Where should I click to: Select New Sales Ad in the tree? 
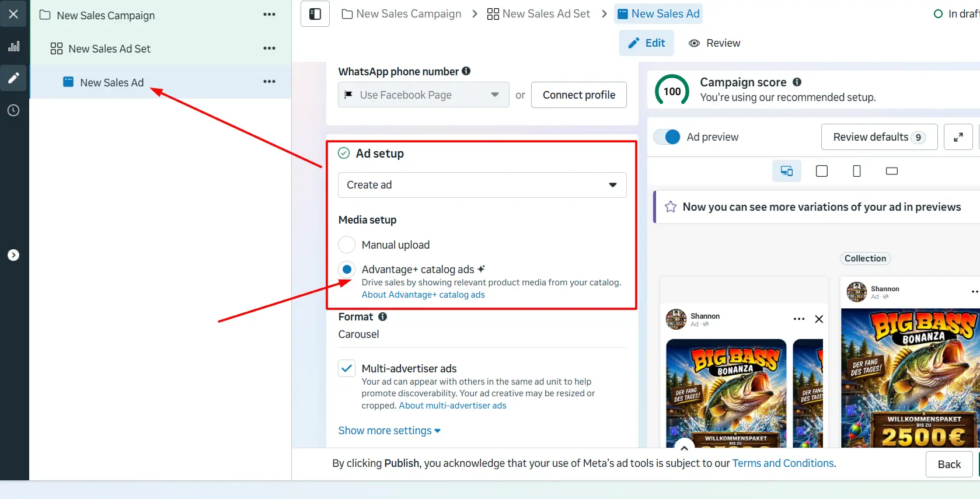[x=111, y=82]
